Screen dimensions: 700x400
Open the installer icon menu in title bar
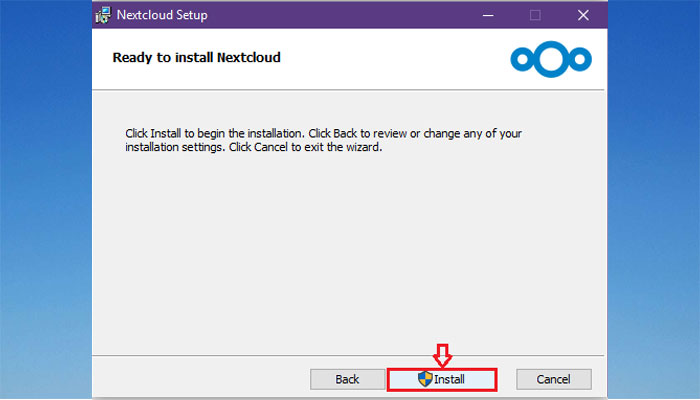(x=103, y=15)
